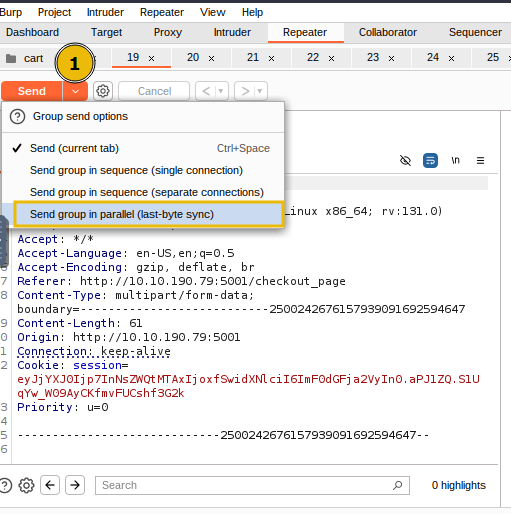Close Repeater tab 20
The height and width of the screenshot is (514, 511).
point(211,58)
